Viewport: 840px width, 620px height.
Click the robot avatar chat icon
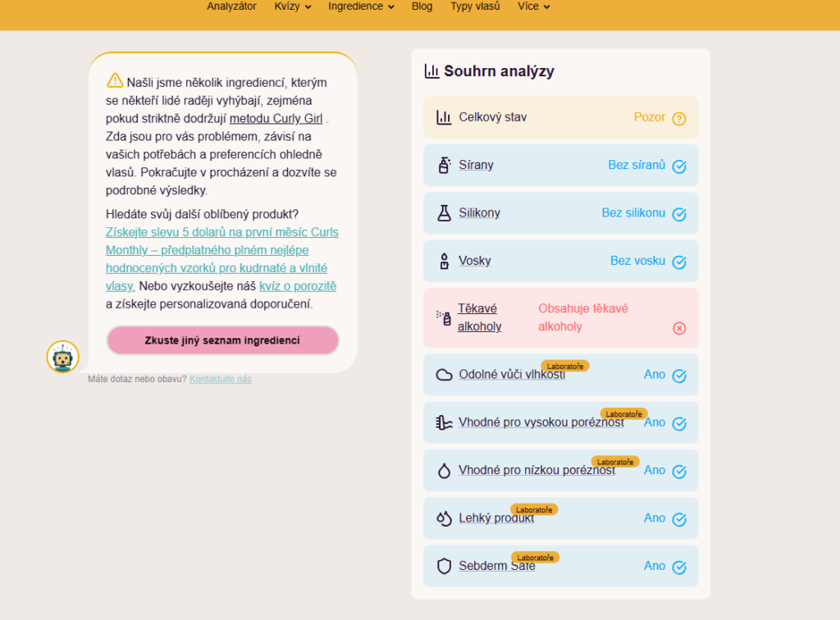(62, 357)
